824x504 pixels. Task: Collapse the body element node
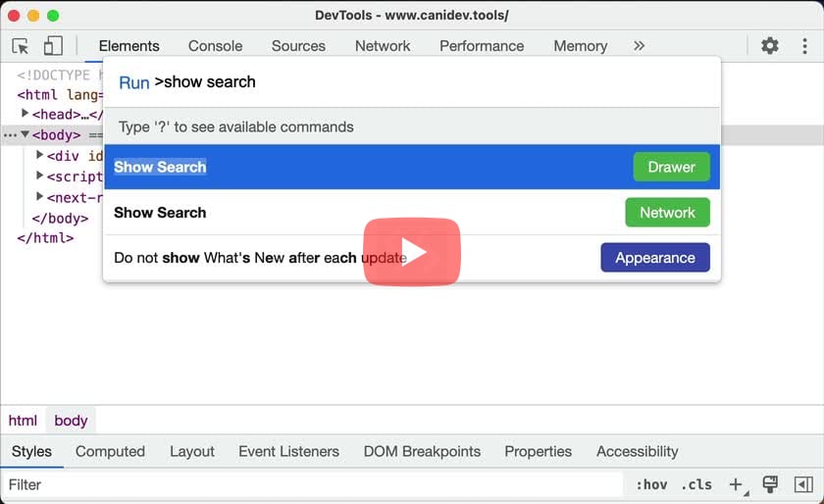coord(25,134)
